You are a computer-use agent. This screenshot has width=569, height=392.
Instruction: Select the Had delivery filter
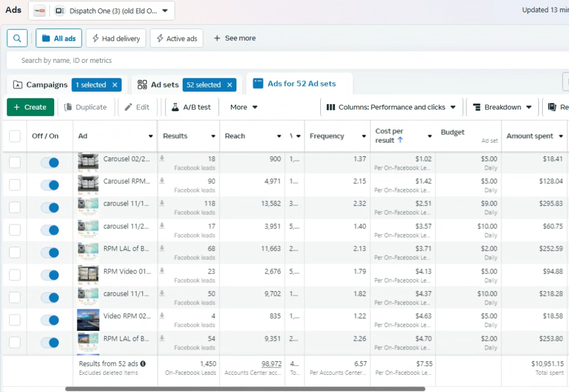[116, 38]
